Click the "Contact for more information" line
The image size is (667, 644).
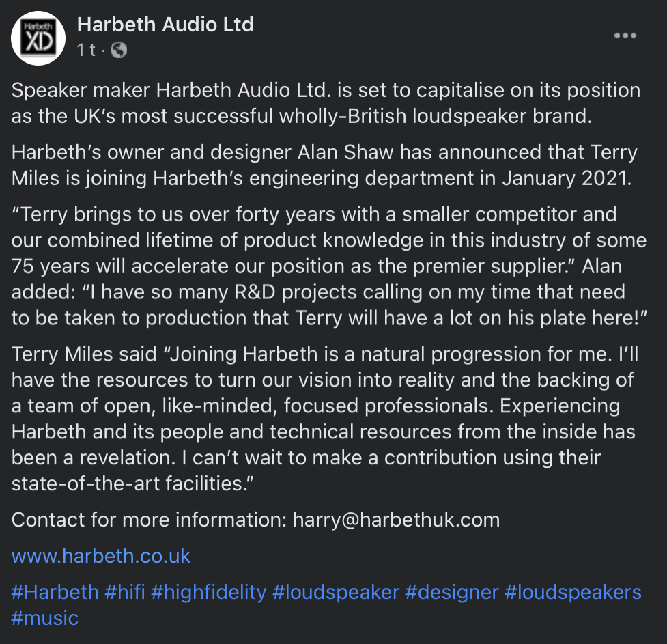150,520
